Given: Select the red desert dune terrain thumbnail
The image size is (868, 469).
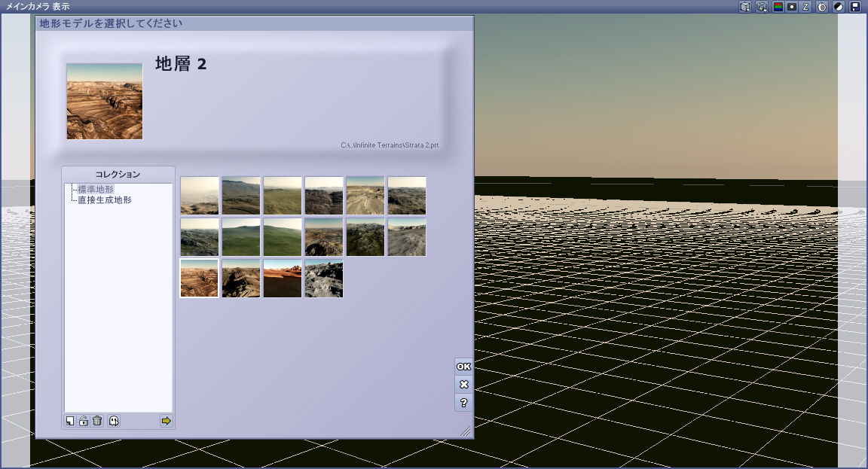Looking at the screenshot, I should 283,279.
